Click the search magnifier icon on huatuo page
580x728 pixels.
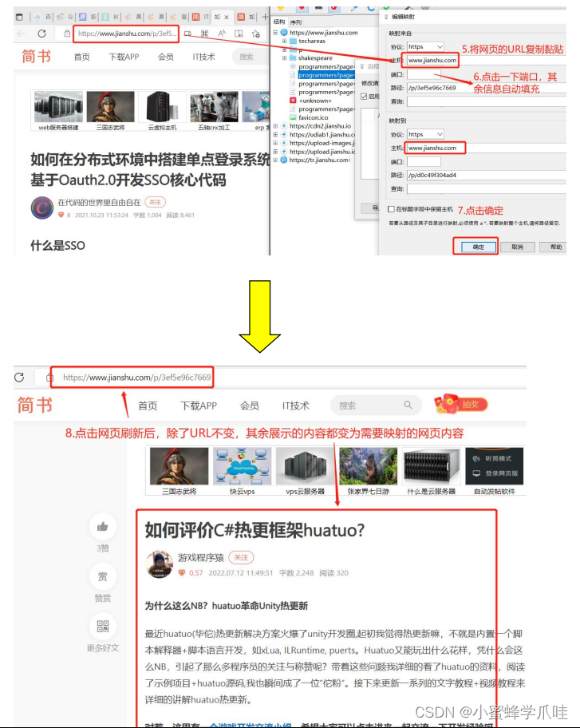pos(408,405)
